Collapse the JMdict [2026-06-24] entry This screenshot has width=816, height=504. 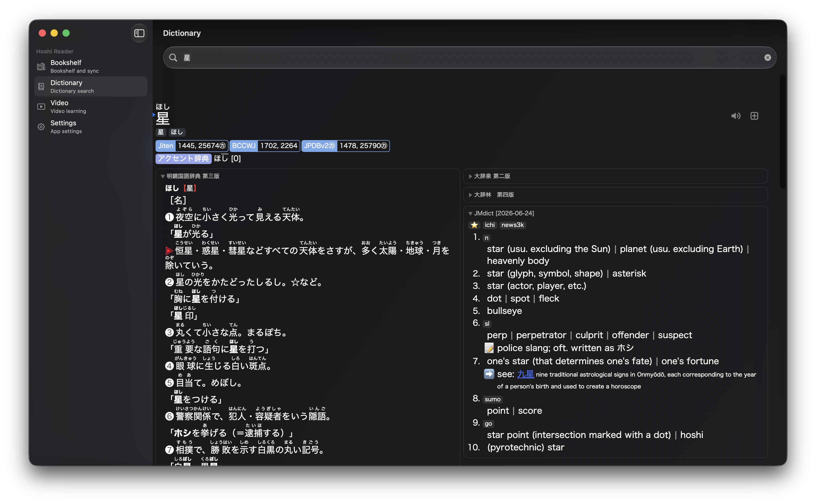click(501, 213)
